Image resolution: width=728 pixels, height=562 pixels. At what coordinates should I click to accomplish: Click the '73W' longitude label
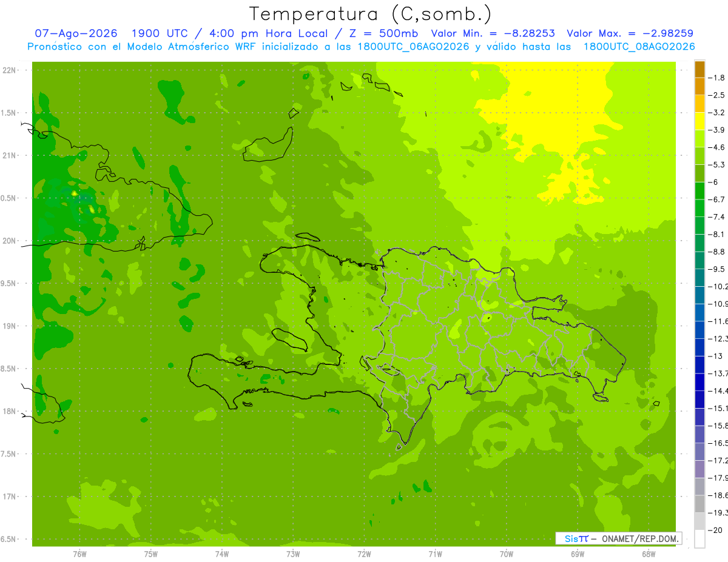point(293,554)
